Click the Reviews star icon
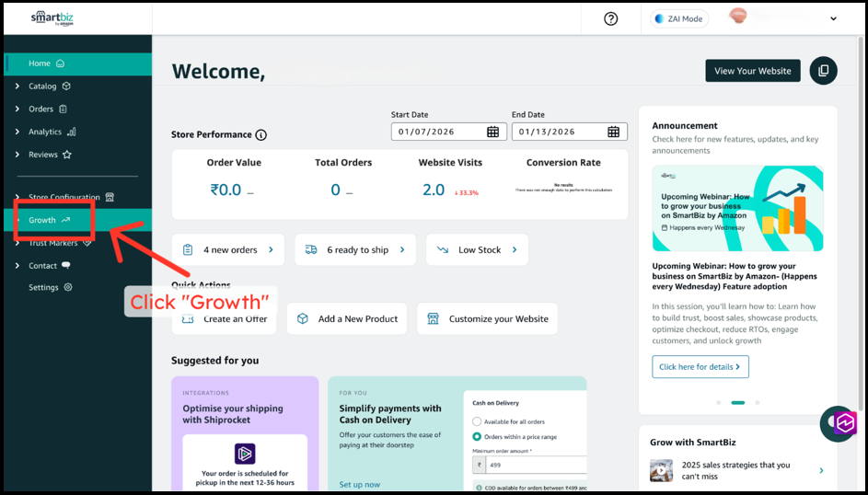 (67, 155)
